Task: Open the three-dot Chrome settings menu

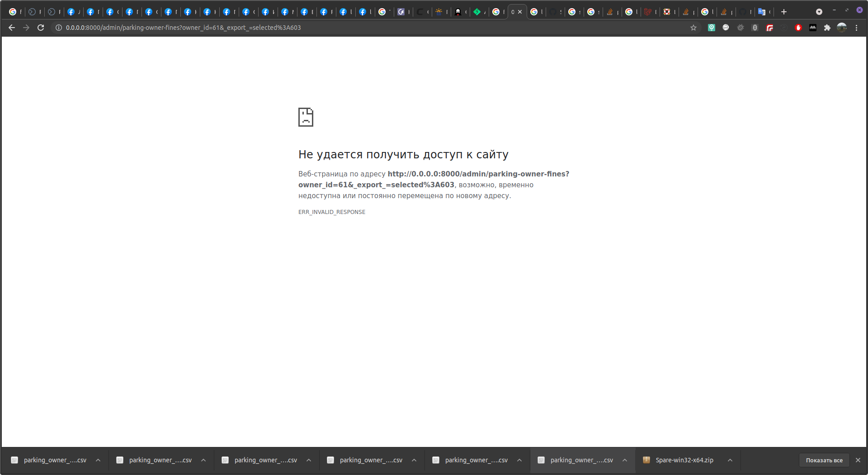Action: [x=857, y=28]
